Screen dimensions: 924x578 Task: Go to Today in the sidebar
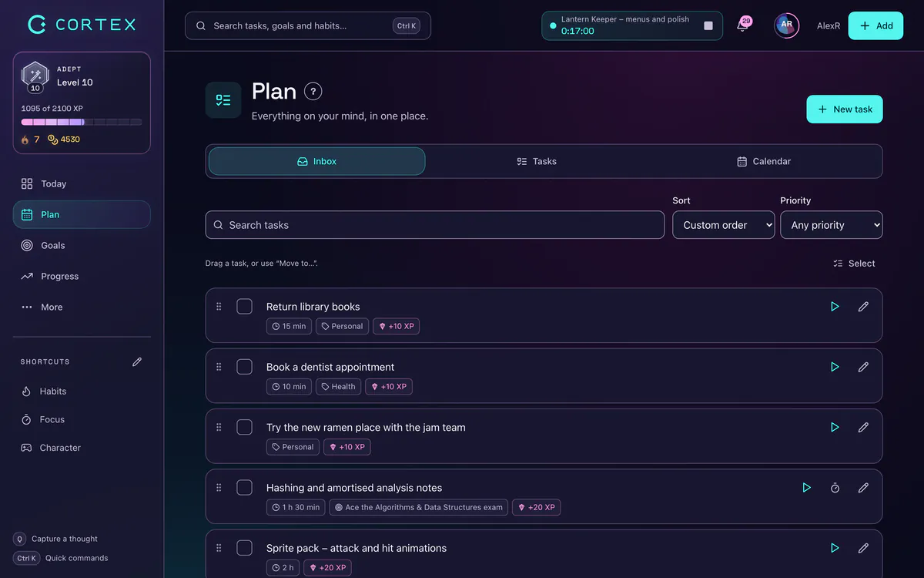[x=82, y=183]
